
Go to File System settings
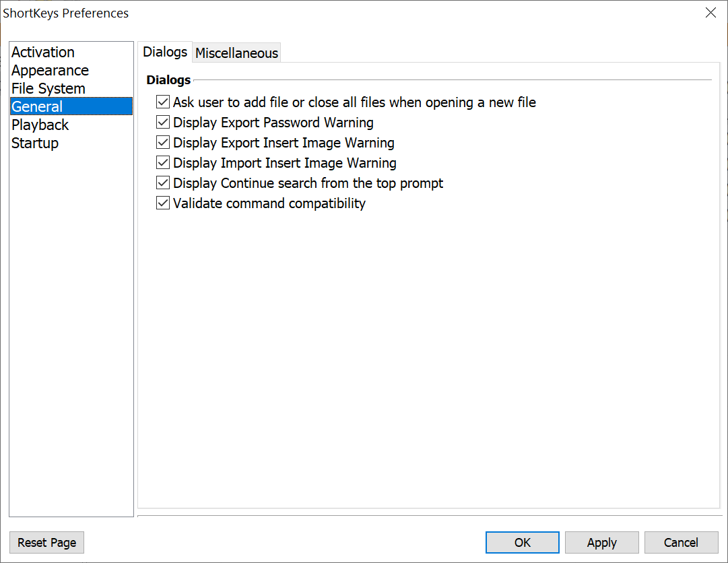[x=48, y=89]
